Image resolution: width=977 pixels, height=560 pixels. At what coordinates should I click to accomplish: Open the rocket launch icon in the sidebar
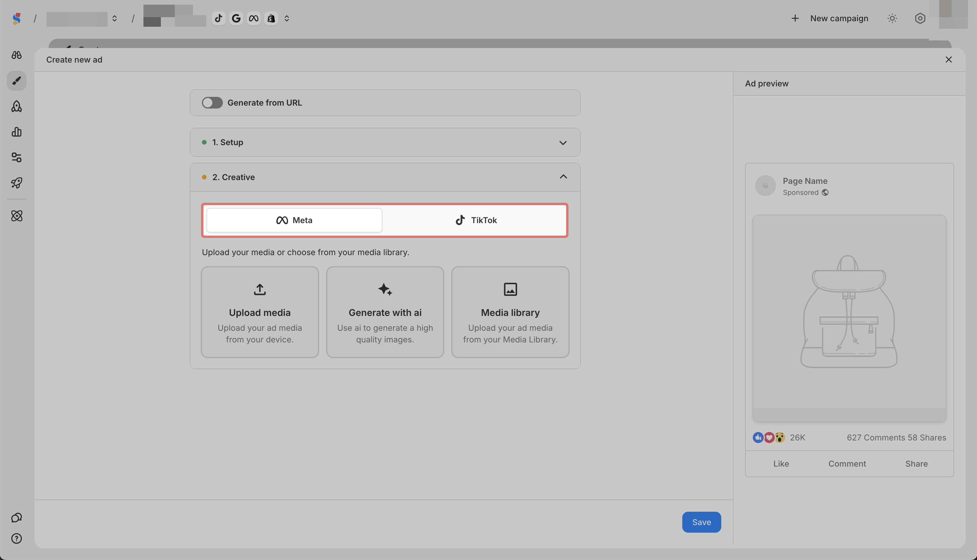tap(17, 183)
